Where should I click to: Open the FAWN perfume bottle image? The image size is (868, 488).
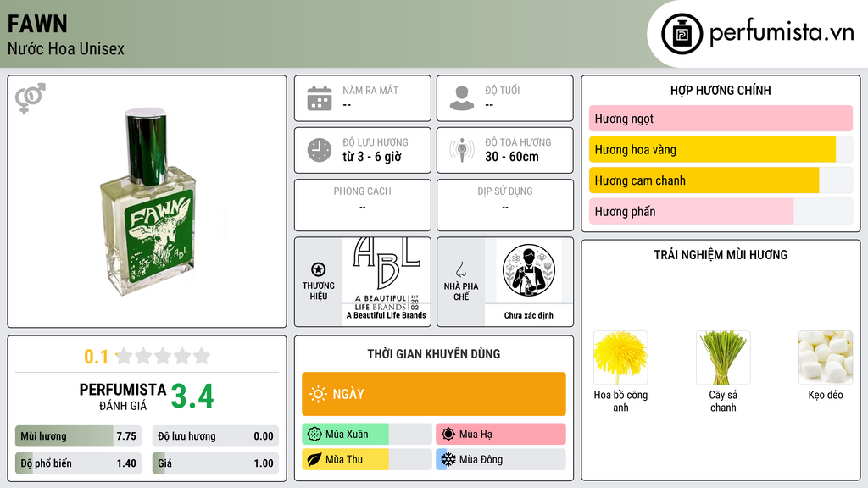pos(147,201)
